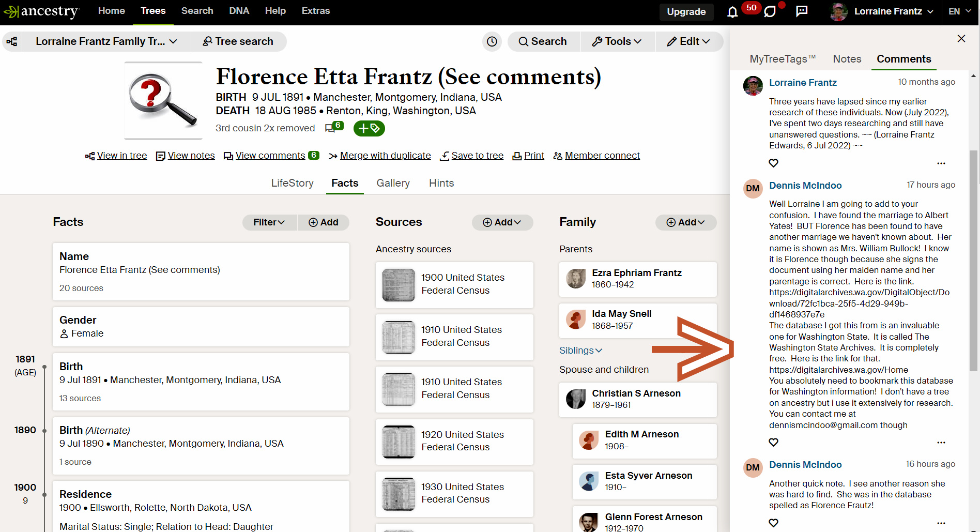Click the tree view icon beside tree name
This screenshot has width=980, height=532.
12,41
